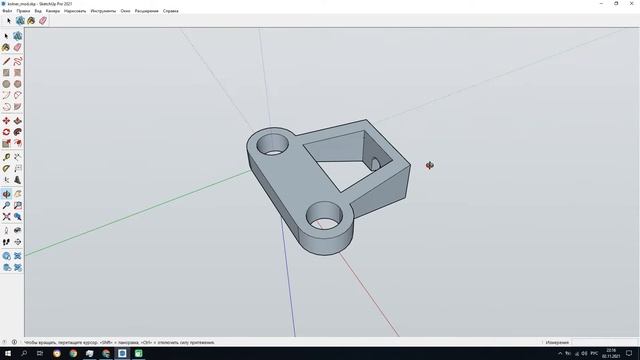Open Task View on the taskbar
Screen dimensions: 640x360
(x=40, y=353)
